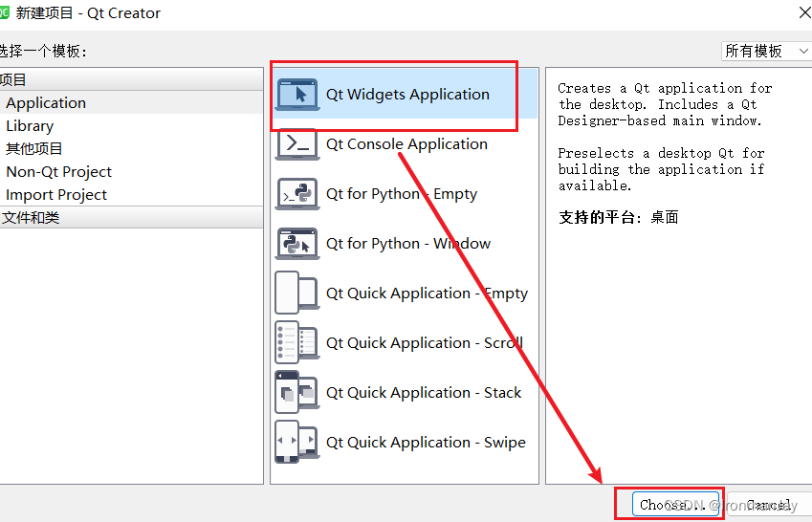Select Qt for Python - Empty text
The image size is (812, 522).
pyautogui.click(x=402, y=194)
